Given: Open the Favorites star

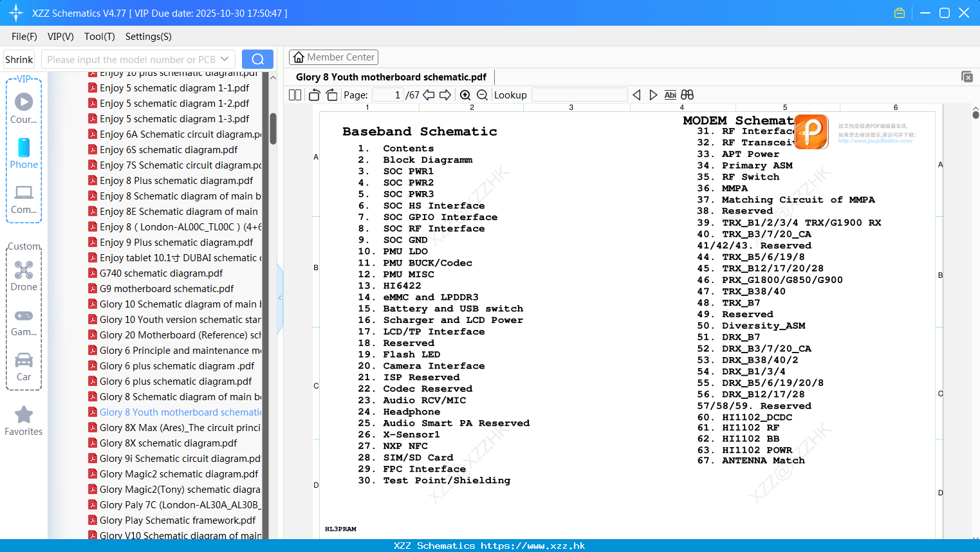Looking at the screenshot, I should coord(24,421).
